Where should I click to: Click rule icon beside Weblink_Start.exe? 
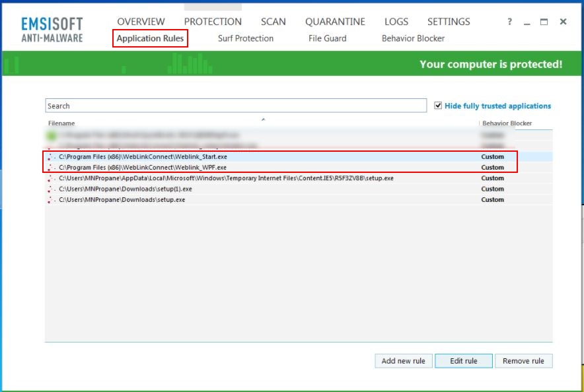point(52,157)
